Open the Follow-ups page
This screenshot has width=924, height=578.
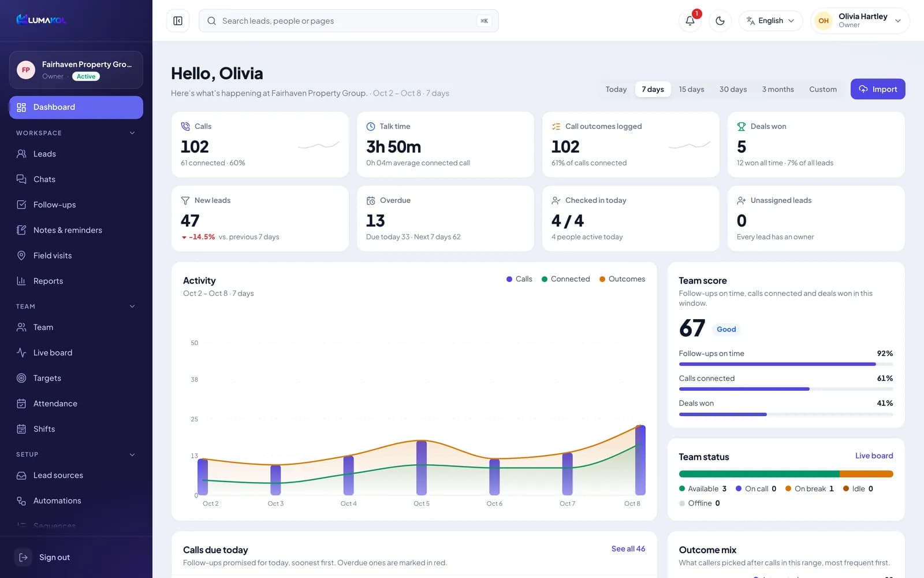[76, 205]
